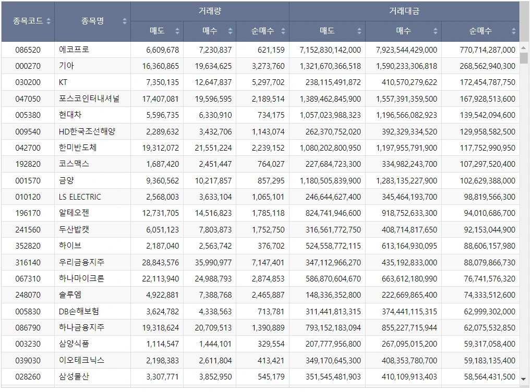Click stock name 삼양식품

pos(74,344)
